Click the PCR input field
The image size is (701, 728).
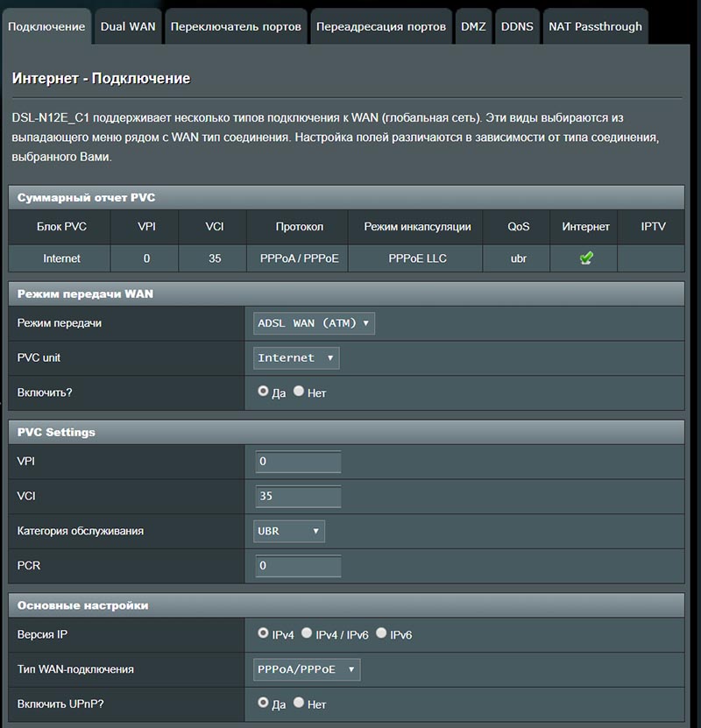(298, 566)
